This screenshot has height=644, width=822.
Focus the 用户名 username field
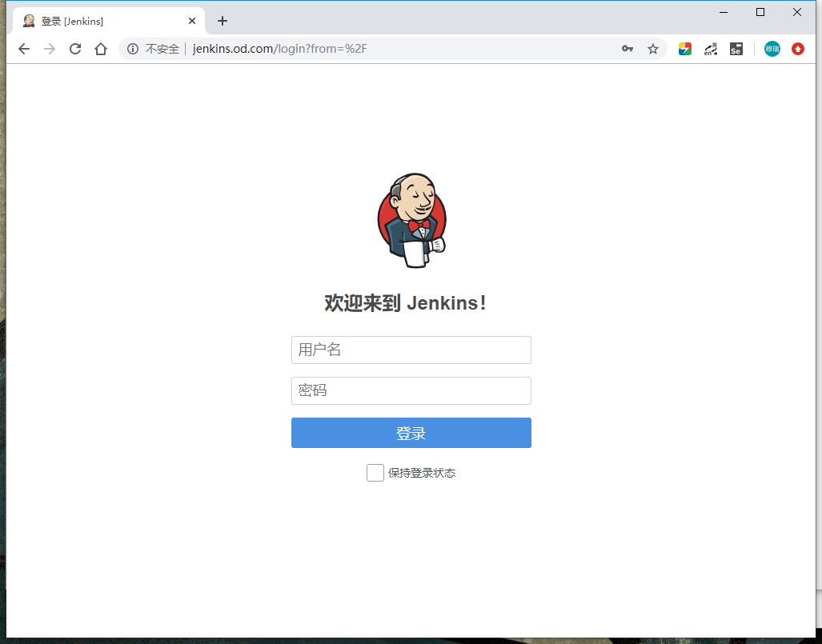click(x=411, y=350)
